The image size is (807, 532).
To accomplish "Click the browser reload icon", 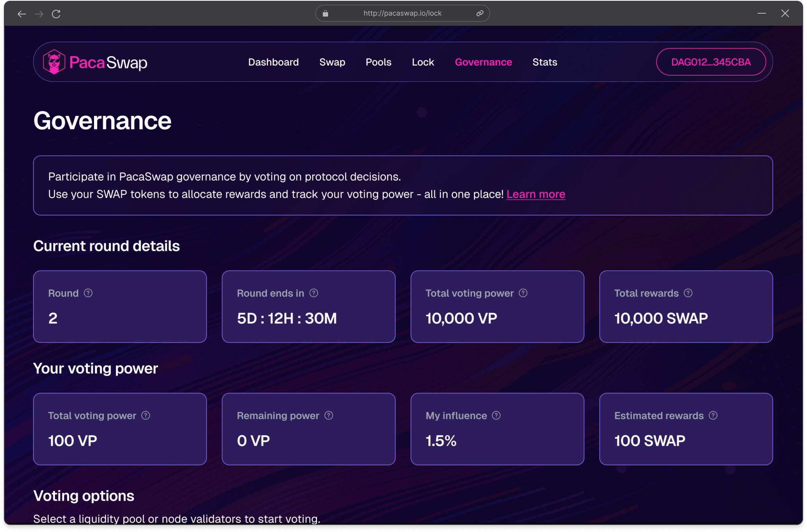I will click(56, 14).
